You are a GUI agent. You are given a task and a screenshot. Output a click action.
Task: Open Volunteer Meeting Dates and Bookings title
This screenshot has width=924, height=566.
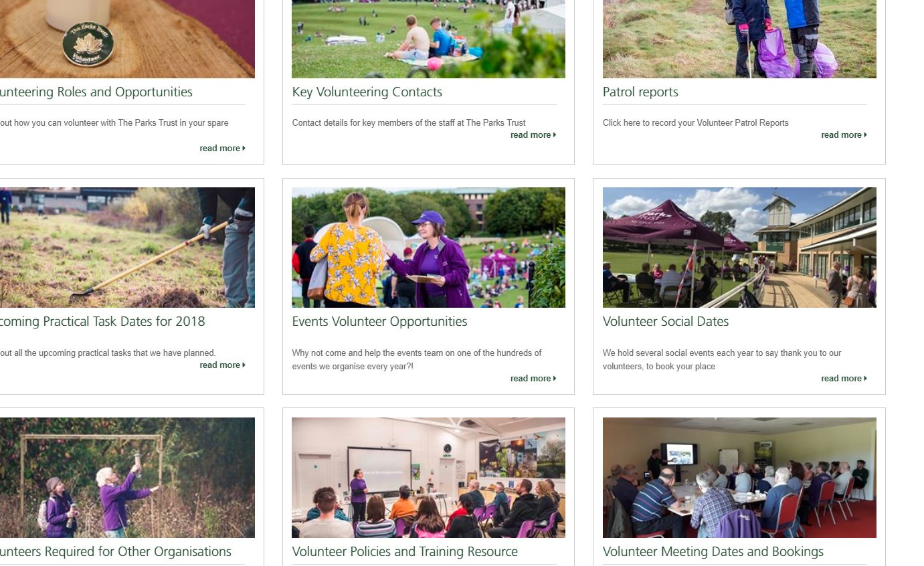click(x=713, y=552)
